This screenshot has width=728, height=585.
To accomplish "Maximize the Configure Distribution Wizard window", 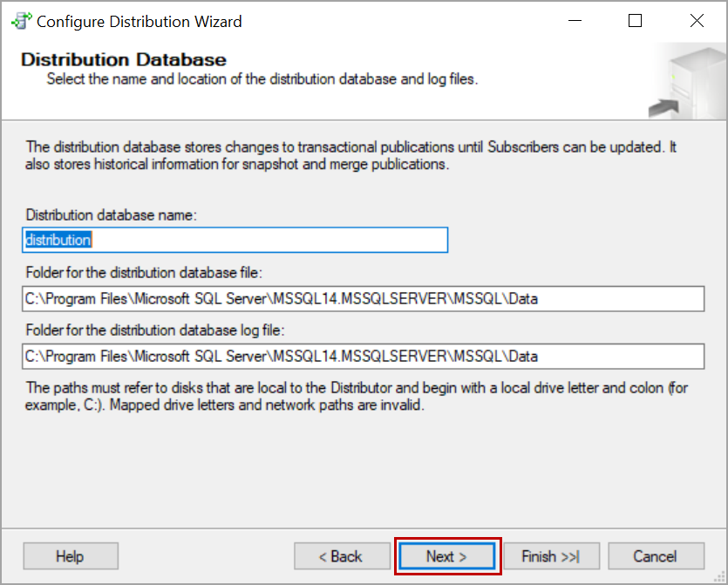I will pos(634,20).
